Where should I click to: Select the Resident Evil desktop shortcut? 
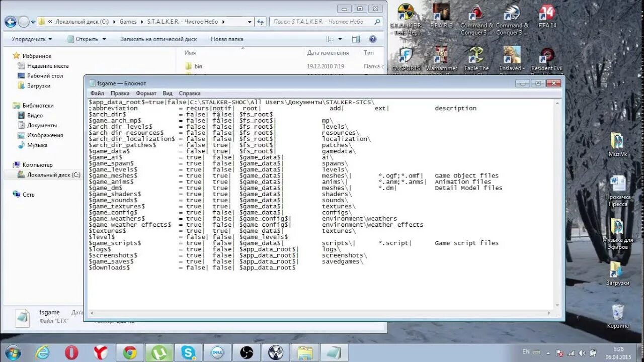tap(547, 59)
